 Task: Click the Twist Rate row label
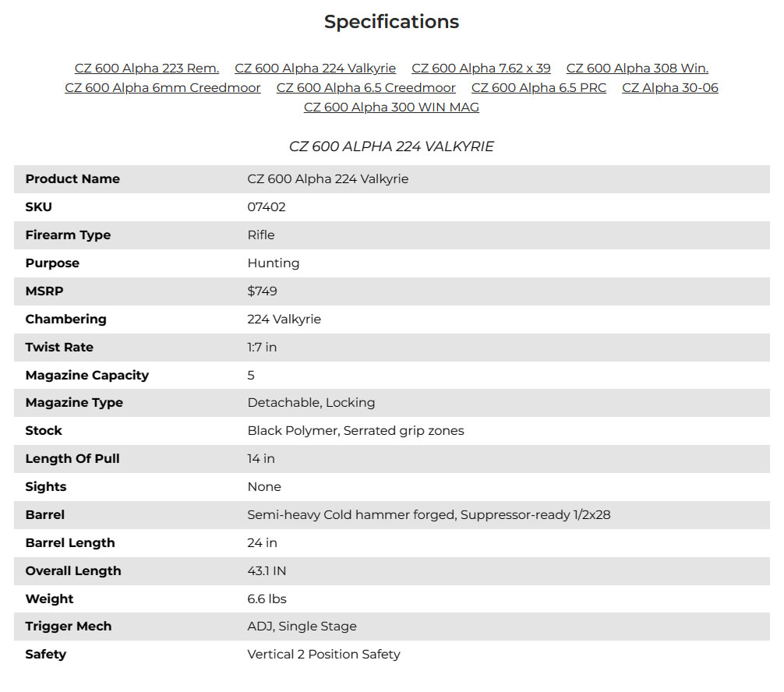[59, 348]
